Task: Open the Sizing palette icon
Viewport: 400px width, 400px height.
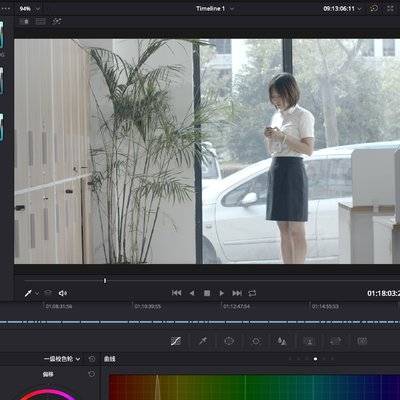Action: pos(336,341)
